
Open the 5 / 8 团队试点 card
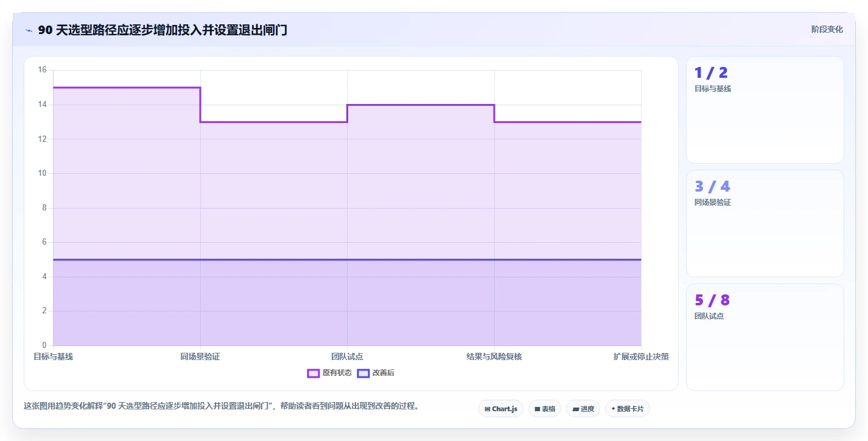pos(765,338)
